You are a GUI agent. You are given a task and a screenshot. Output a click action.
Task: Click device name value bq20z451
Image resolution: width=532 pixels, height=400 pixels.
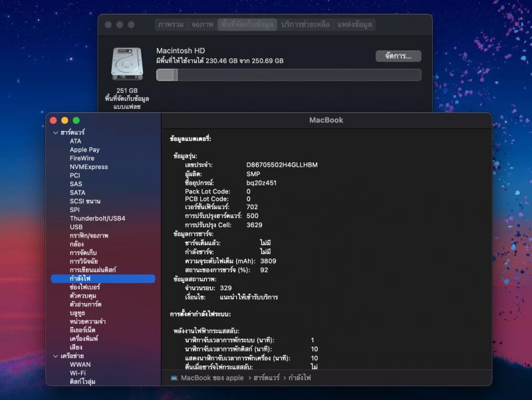[x=261, y=183]
